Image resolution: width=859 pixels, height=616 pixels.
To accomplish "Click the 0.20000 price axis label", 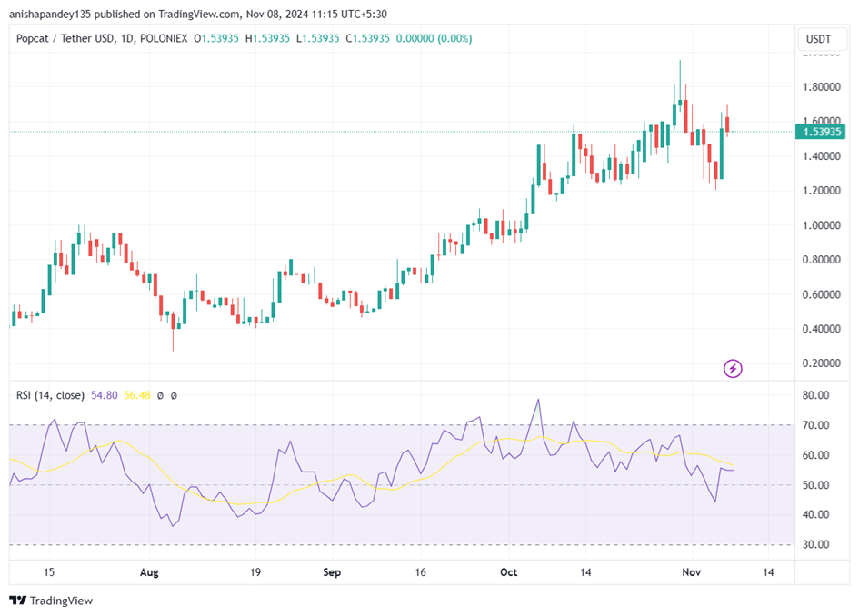I will [821, 363].
